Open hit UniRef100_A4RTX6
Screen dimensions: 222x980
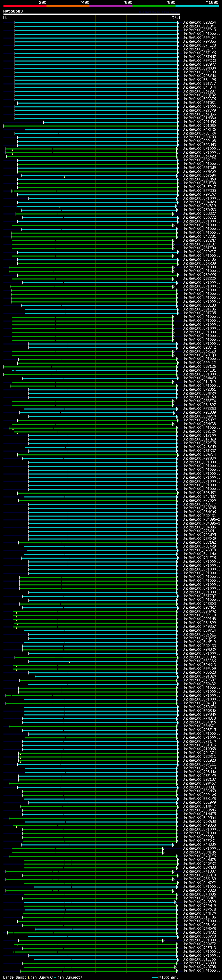(x=199, y=129)
